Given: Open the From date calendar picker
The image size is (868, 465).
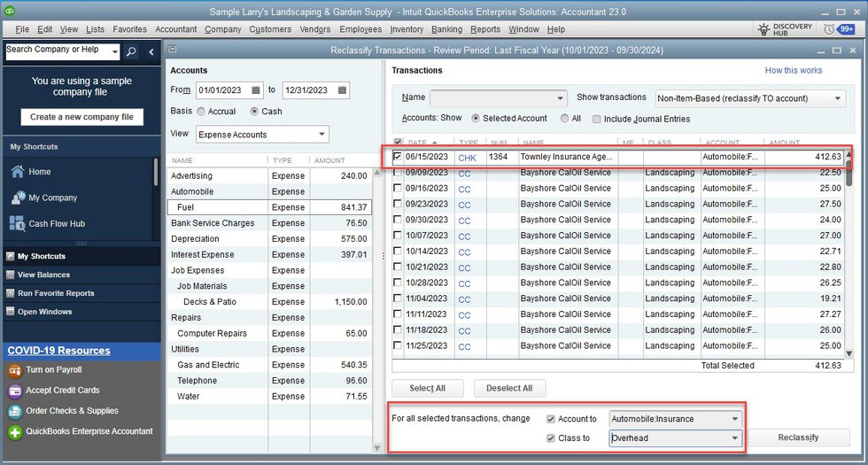Looking at the screenshot, I should point(256,90).
